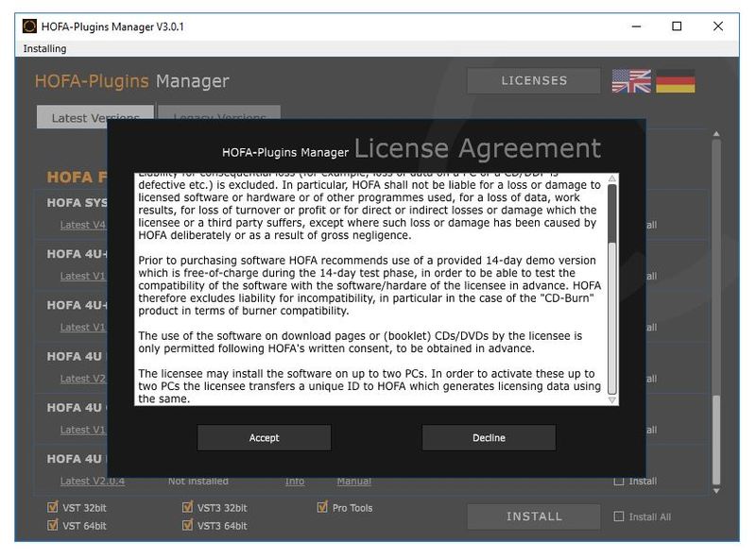The height and width of the screenshot is (559, 756).
Task: Toggle the VST 64bit checkbox
Action: (53, 525)
